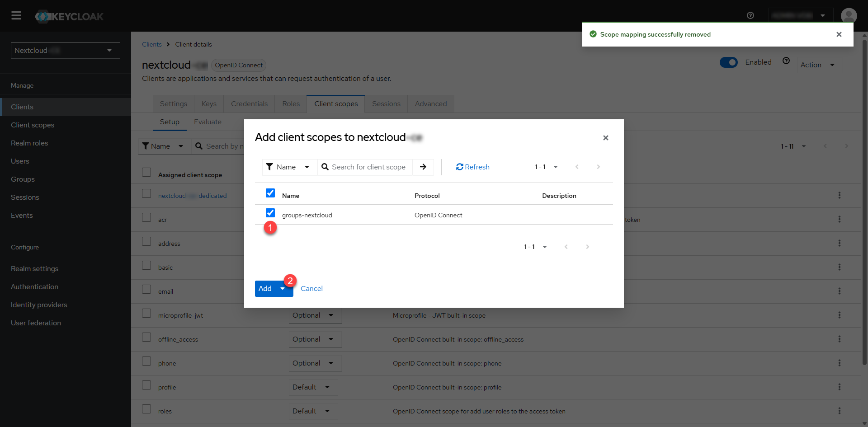The width and height of the screenshot is (868, 427).
Task: Check the offline_access row checkbox
Action: (146, 337)
